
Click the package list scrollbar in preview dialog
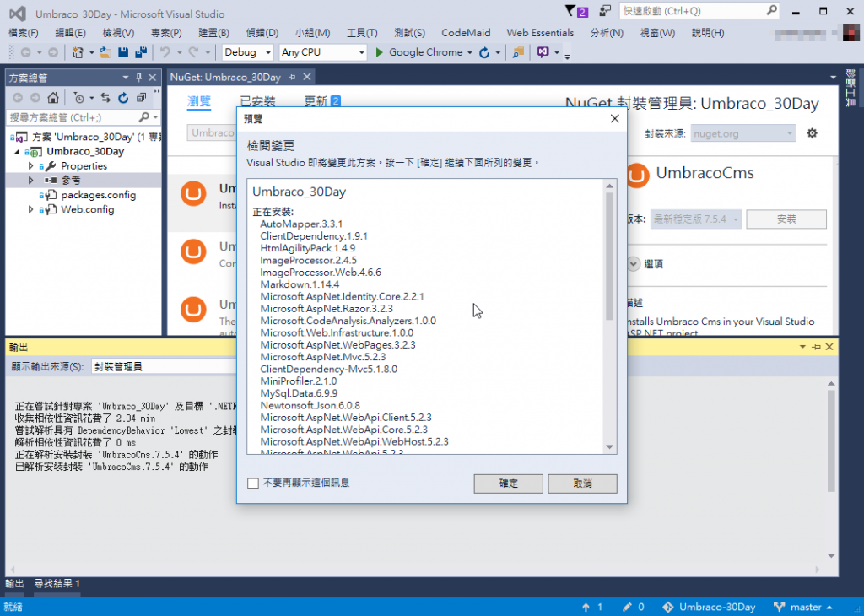point(609,257)
